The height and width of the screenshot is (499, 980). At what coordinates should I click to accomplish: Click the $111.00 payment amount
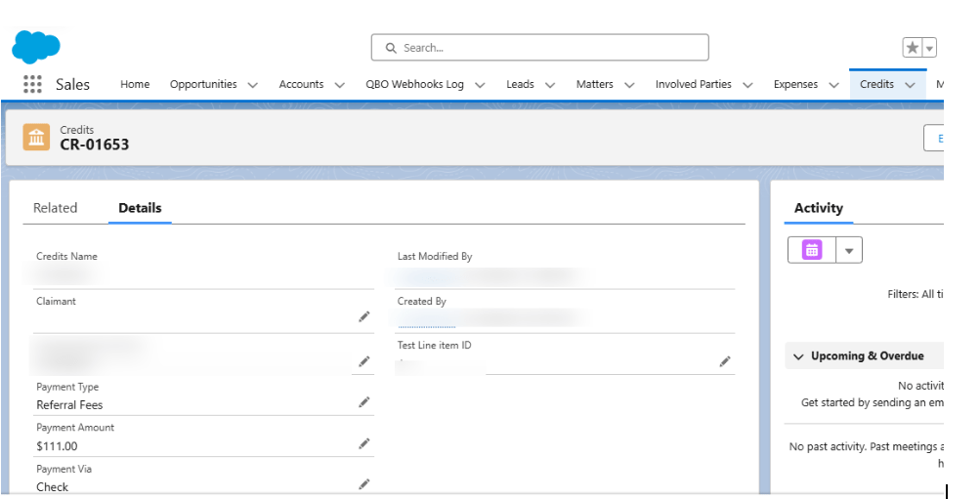(57, 446)
